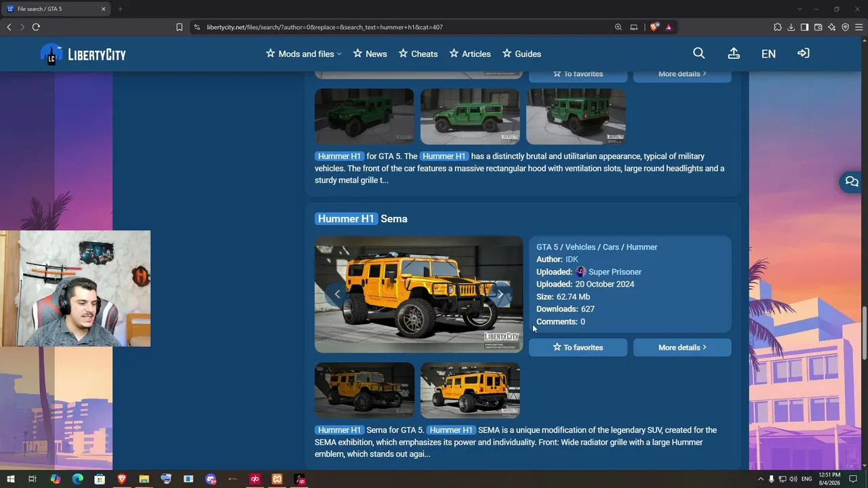868x488 pixels.
Task: Open the middle green Hummer thumbnail
Action: pos(470,117)
